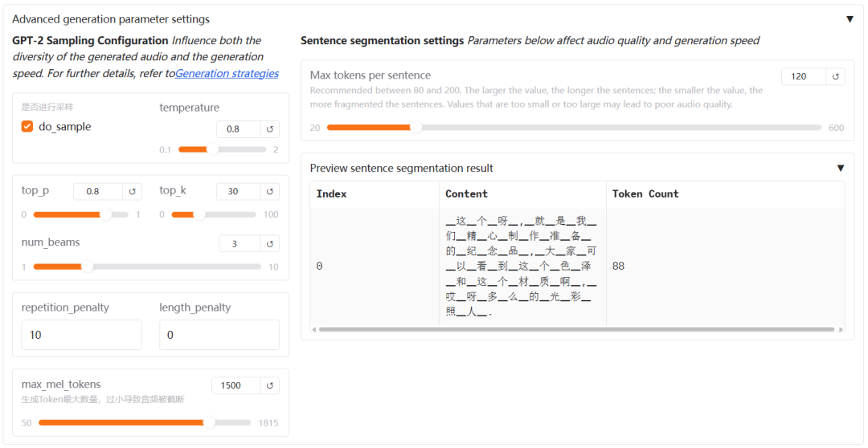
Task: Click the length_penalty input field
Action: [x=219, y=335]
